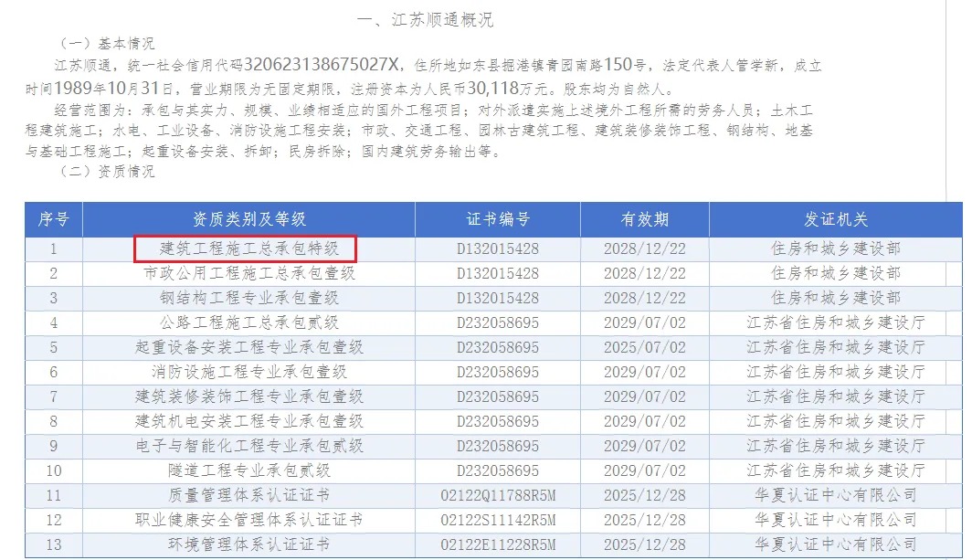Image resolution: width=972 pixels, height=560 pixels.
Task: Click the 隧道工程专业承包贰级 entry
Action: click(248, 470)
